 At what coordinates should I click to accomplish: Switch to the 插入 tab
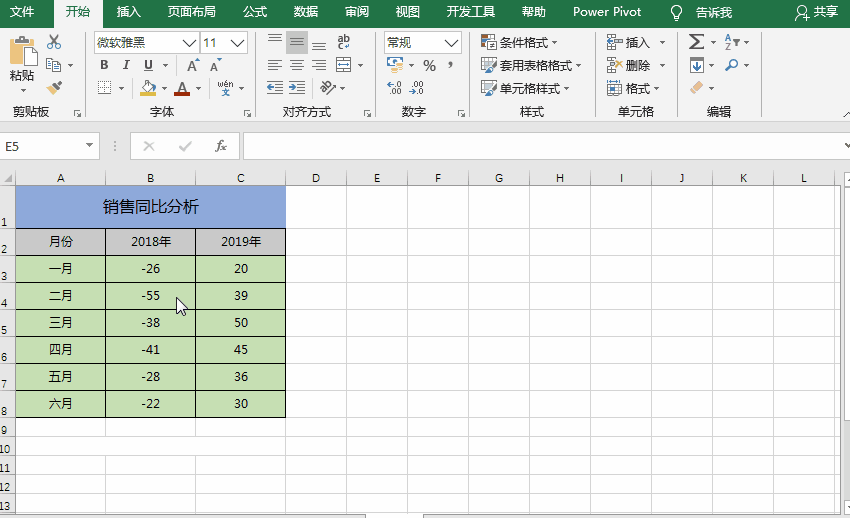point(128,12)
